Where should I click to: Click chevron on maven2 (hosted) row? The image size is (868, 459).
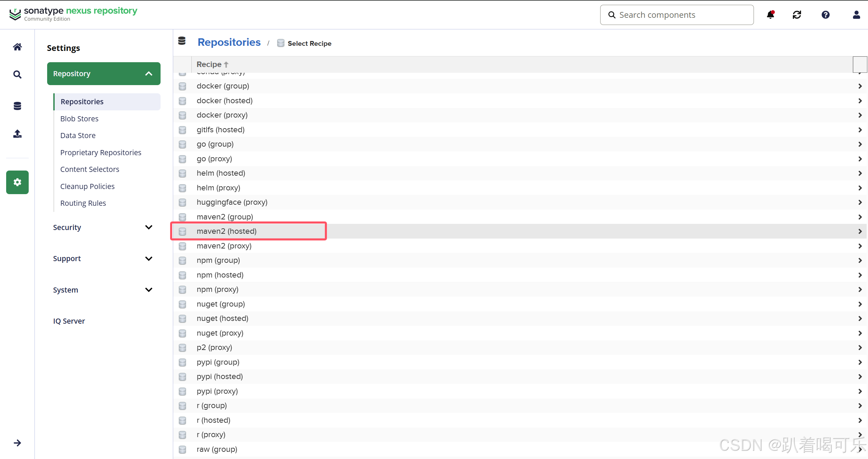860,231
